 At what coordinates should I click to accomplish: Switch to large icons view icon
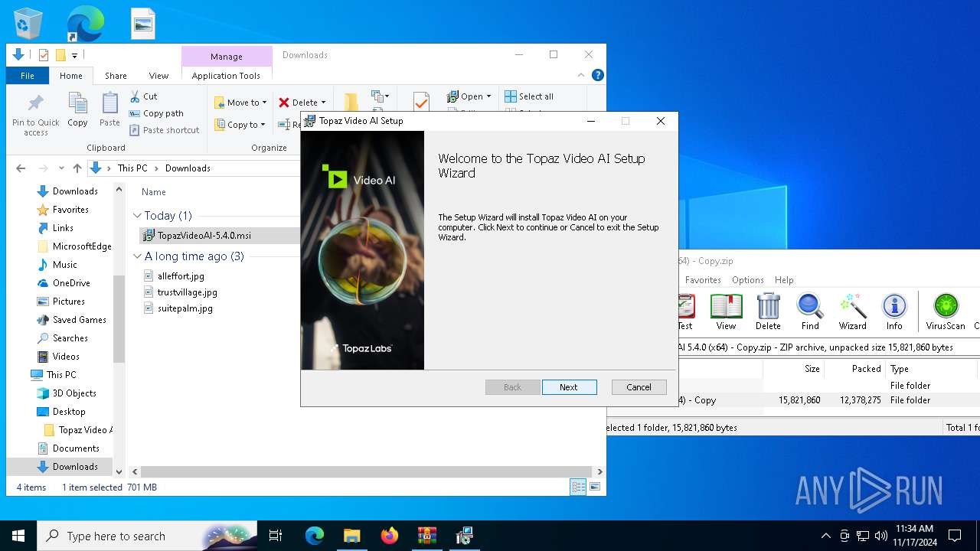coord(595,487)
